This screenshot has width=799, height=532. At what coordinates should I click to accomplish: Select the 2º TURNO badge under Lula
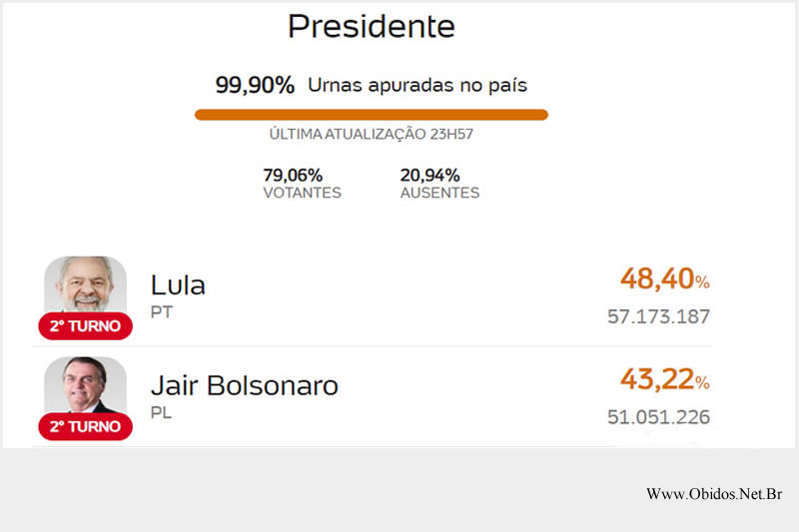[x=86, y=325]
